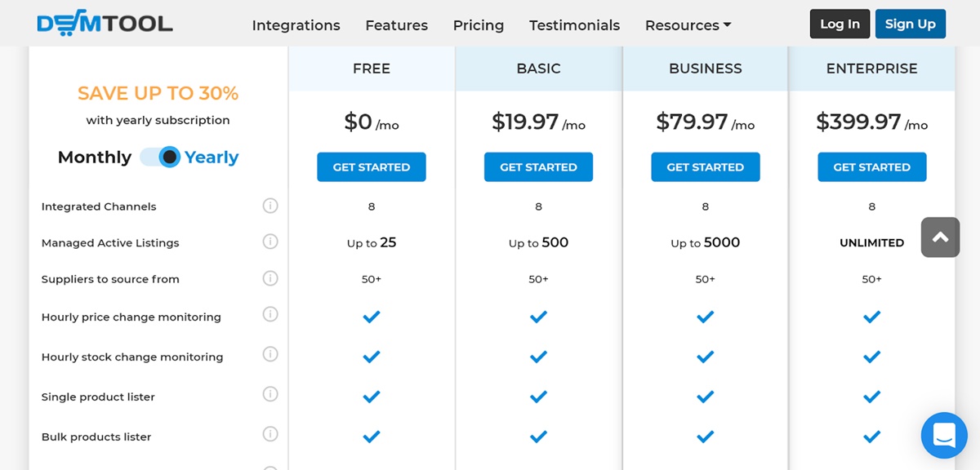
Task: Open the Integrations menu item
Action: pyautogui.click(x=296, y=25)
